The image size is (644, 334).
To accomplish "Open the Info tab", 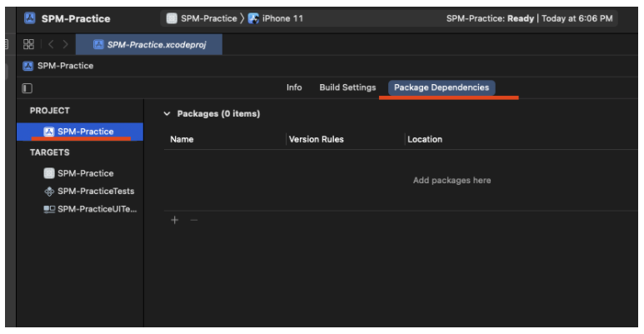I will point(294,87).
